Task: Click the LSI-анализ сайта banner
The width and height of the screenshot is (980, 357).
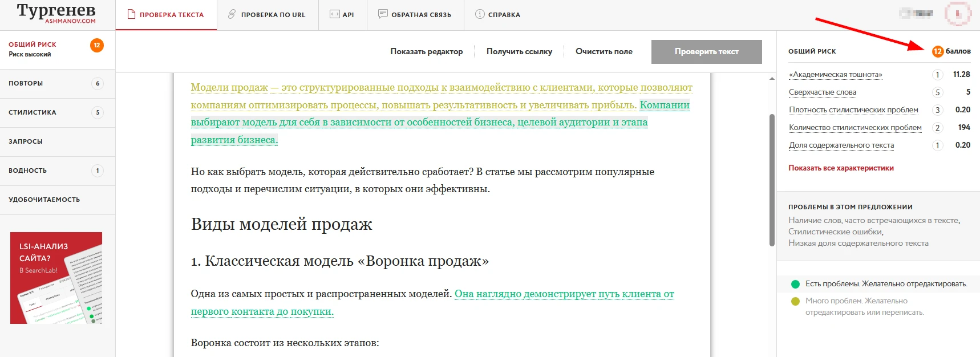Action: tap(56, 278)
